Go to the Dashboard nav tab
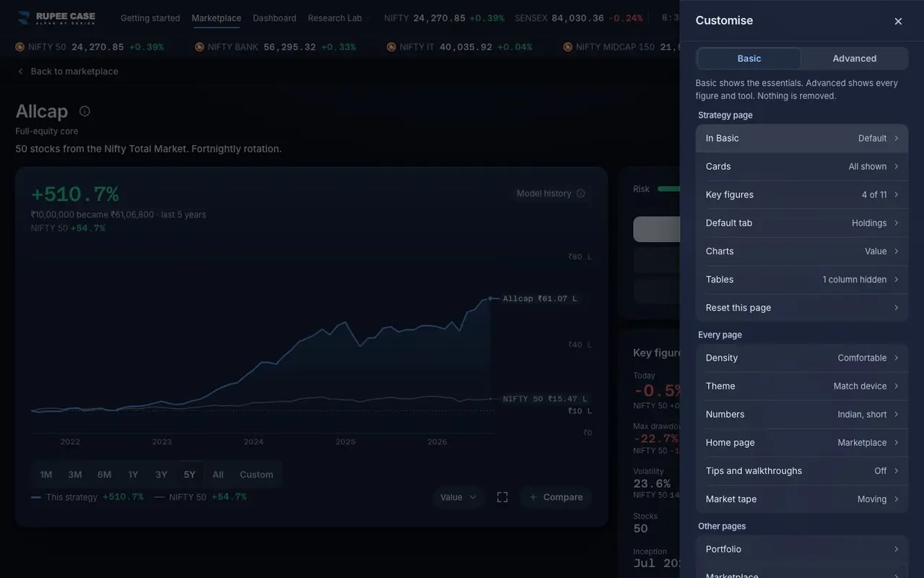924x578 pixels. coord(274,18)
